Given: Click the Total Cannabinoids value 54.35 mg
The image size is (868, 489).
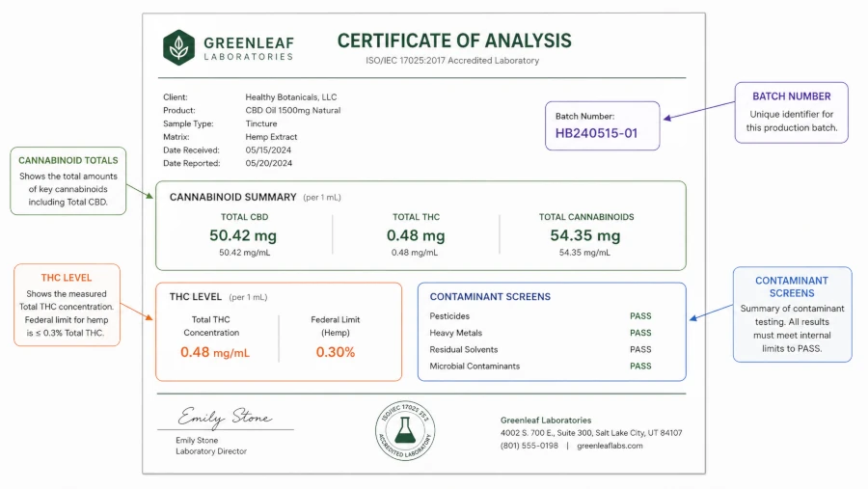Looking at the screenshot, I should (x=585, y=235).
